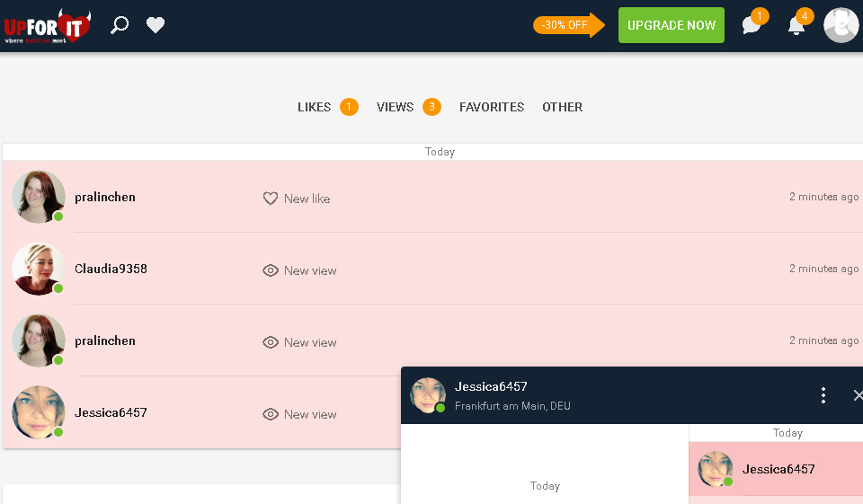This screenshot has height=504, width=863.
Task: Open the chat messages bubble icon
Action: pos(752,25)
